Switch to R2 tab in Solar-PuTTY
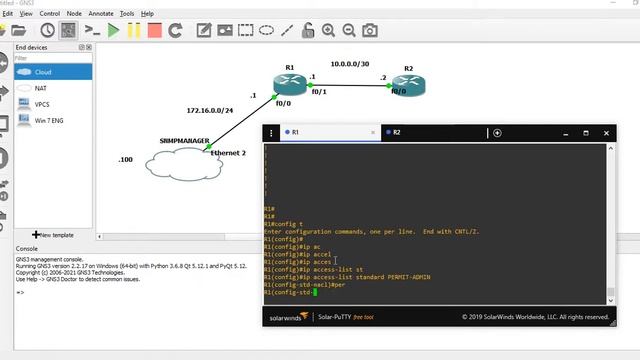 (x=433, y=132)
